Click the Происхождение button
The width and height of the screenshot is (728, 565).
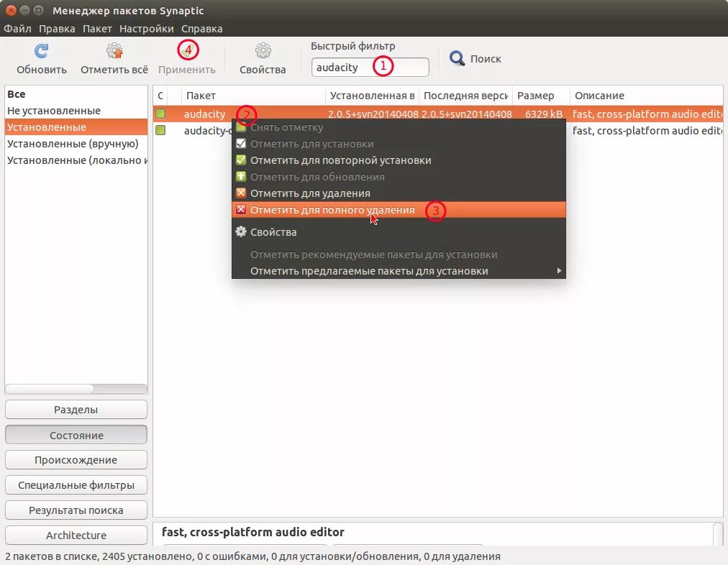point(76,460)
